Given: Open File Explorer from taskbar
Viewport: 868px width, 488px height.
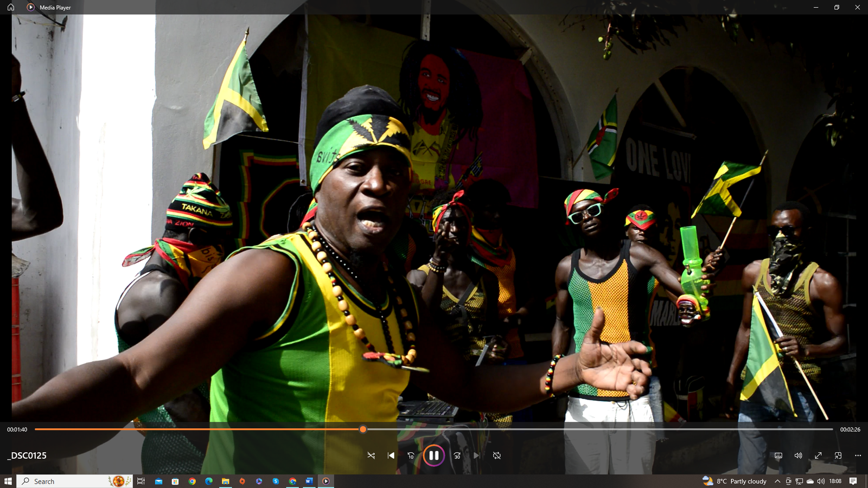Looking at the screenshot, I should 225,481.
